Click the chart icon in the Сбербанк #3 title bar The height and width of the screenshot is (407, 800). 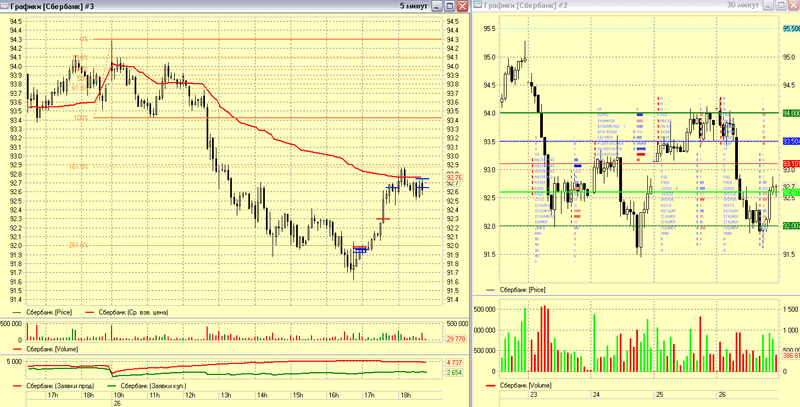click(5, 6)
